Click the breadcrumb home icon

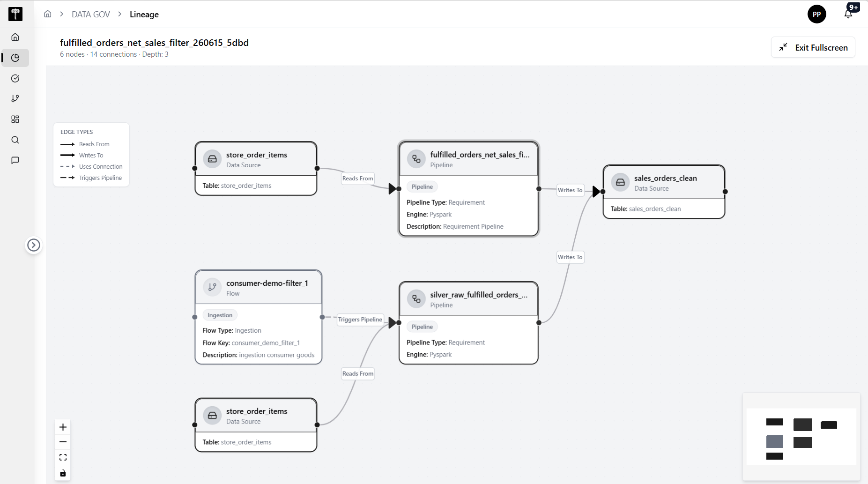pos(48,14)
